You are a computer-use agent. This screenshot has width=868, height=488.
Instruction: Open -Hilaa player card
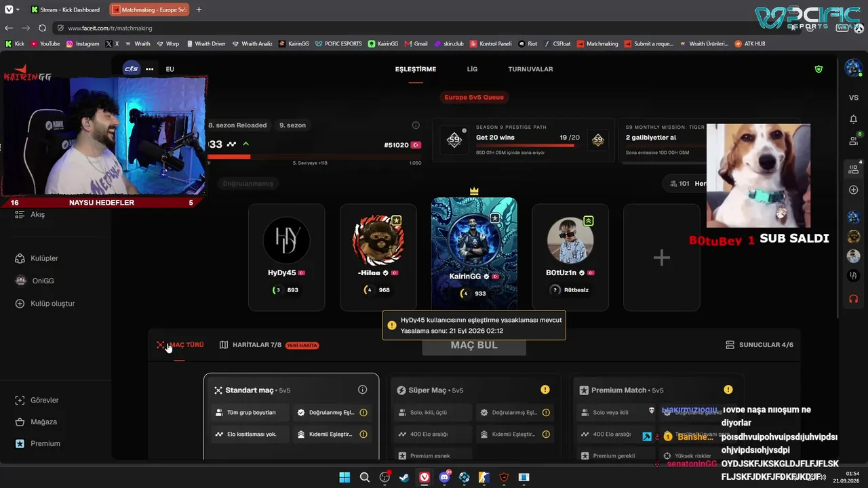pyautogui.click(x=378, y=258)
